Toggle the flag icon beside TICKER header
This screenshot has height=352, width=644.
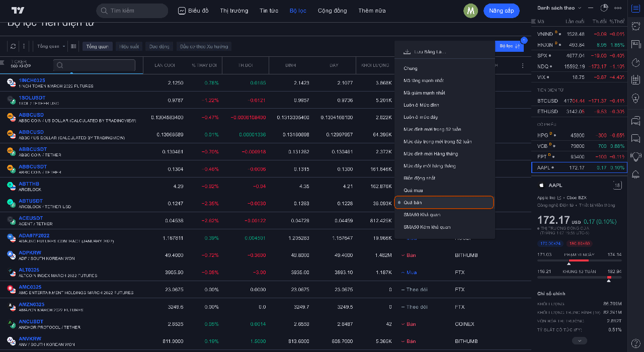point(3,63)
